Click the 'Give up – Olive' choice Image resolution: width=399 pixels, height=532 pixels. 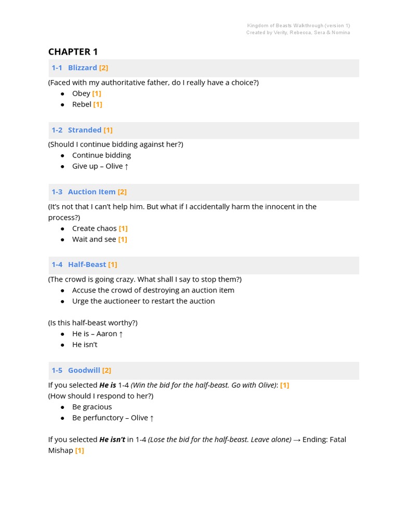100,166
